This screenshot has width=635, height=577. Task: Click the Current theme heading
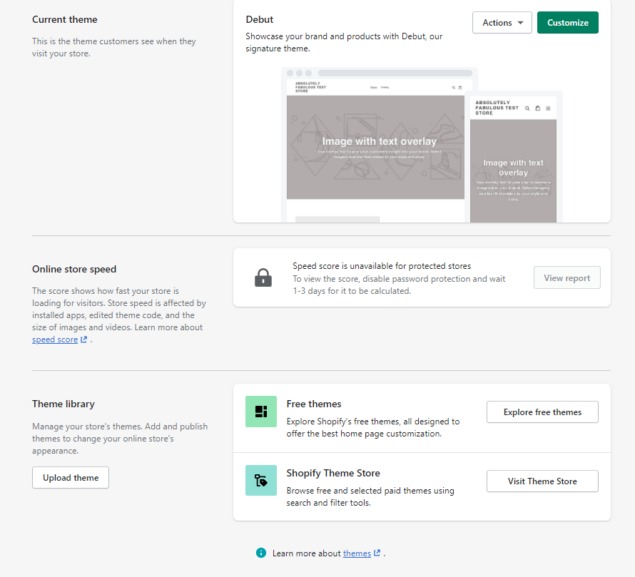[65, 19]
